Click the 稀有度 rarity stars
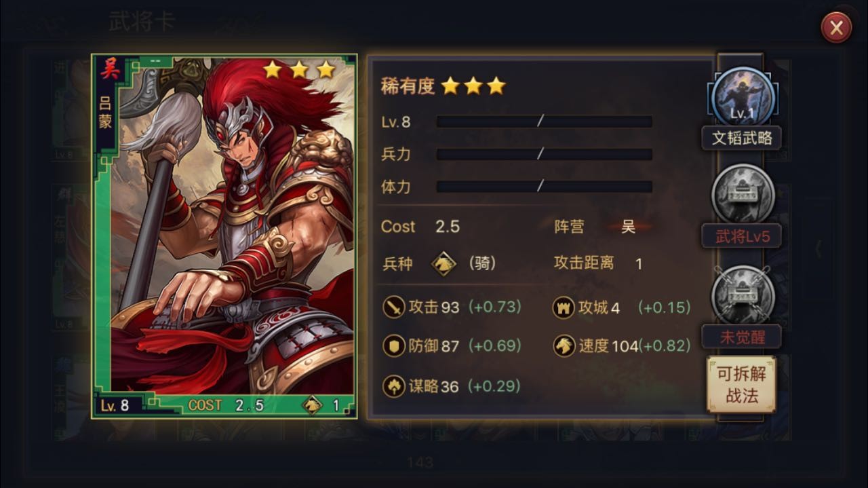868x488 pixels. 473,86
